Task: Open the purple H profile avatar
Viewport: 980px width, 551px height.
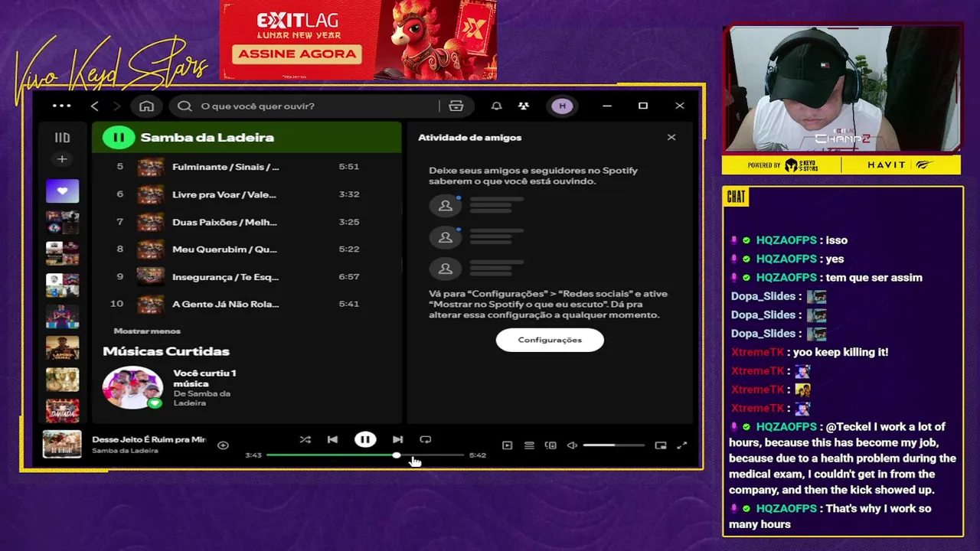Action: tap(563, 106)
